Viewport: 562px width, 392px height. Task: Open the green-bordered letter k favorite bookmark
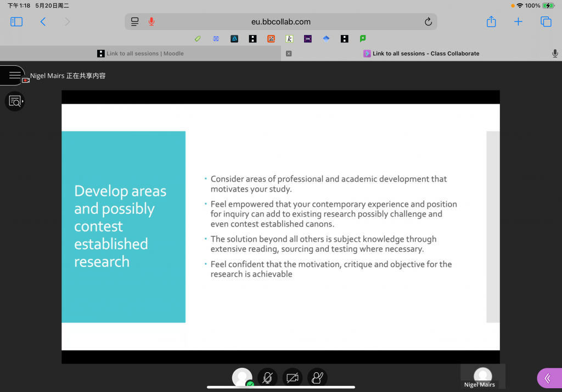289,39
